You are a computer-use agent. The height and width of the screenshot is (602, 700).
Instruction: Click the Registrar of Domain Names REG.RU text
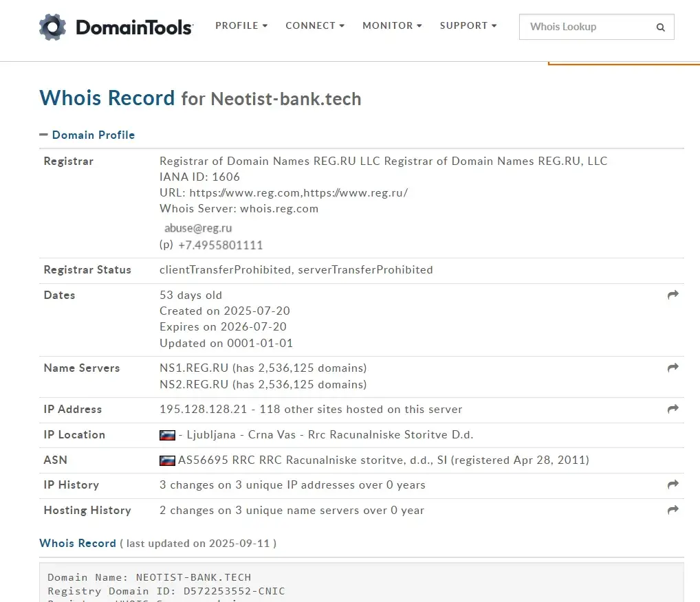(384, 161)
